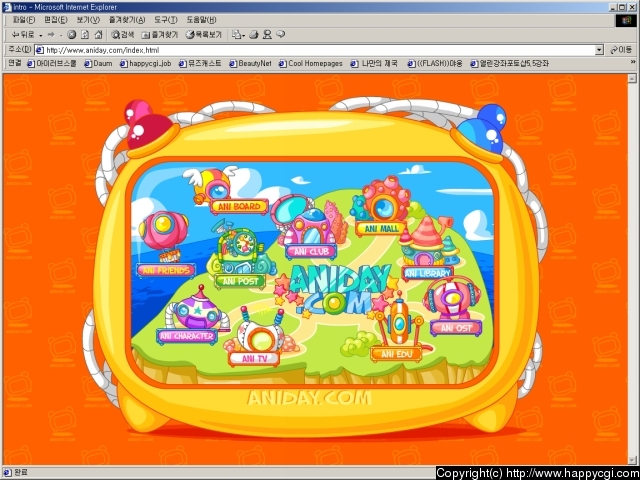The height and width of the screenshot is (480, 640).
Task: Click the address bar URL field
Action: point(315,50)
